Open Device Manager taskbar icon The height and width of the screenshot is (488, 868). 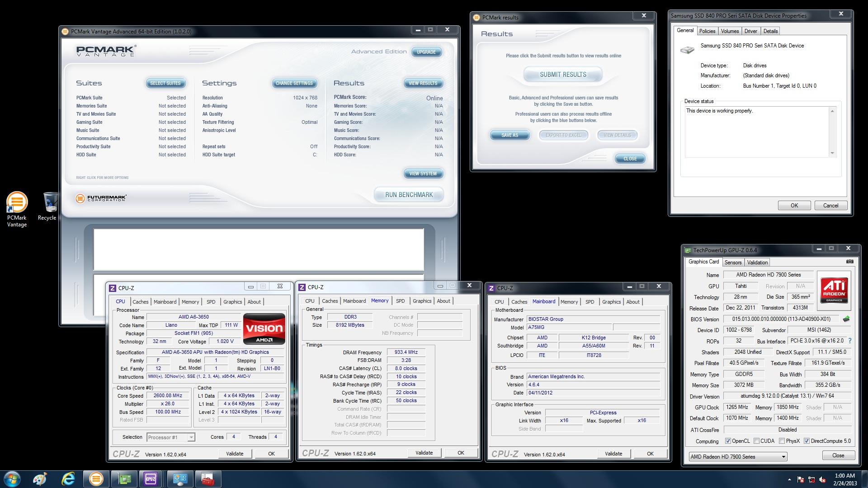click(x=180, y=479)
